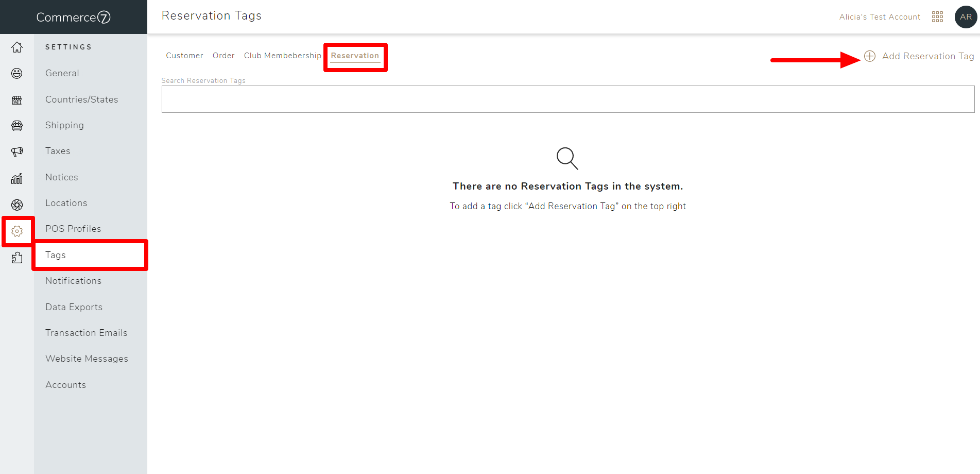Open the camera shutter icon in sidebar
The height and width of the screenshot is (474, 980).
pyautogui.click(x=17, y=205)
